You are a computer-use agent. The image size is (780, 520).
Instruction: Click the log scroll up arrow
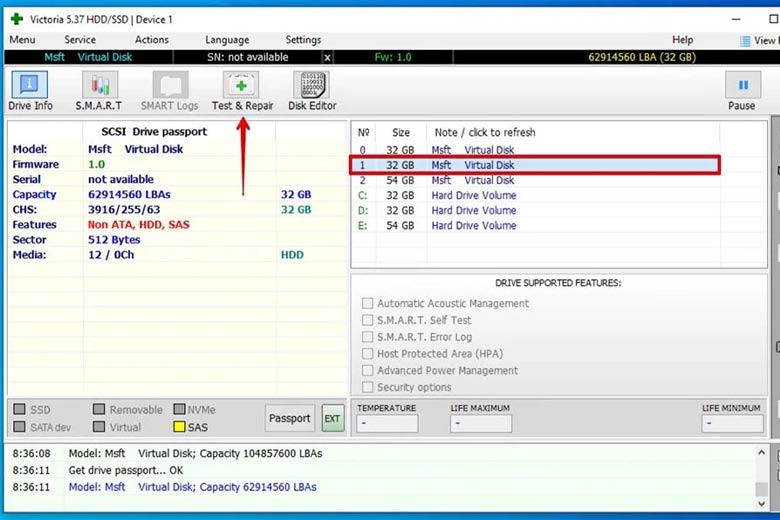[x=761, y=453]
